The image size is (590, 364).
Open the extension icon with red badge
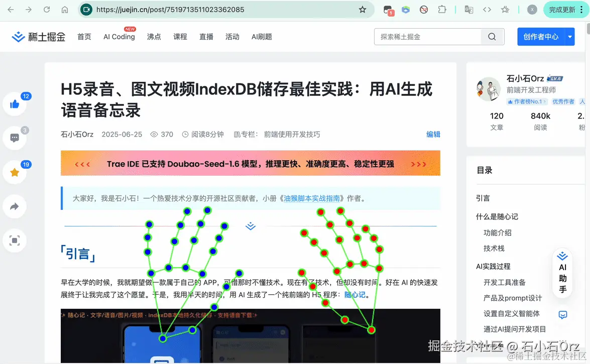click(388, 11)
